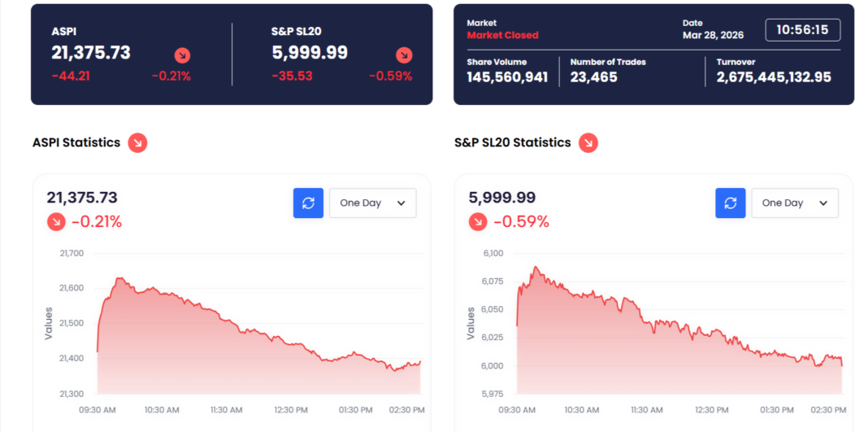The width and height of the screenshot is (868, 432).
Task: Open the S&P SL20 chart One Day dropdown
Action: click(x=794, y=203)
